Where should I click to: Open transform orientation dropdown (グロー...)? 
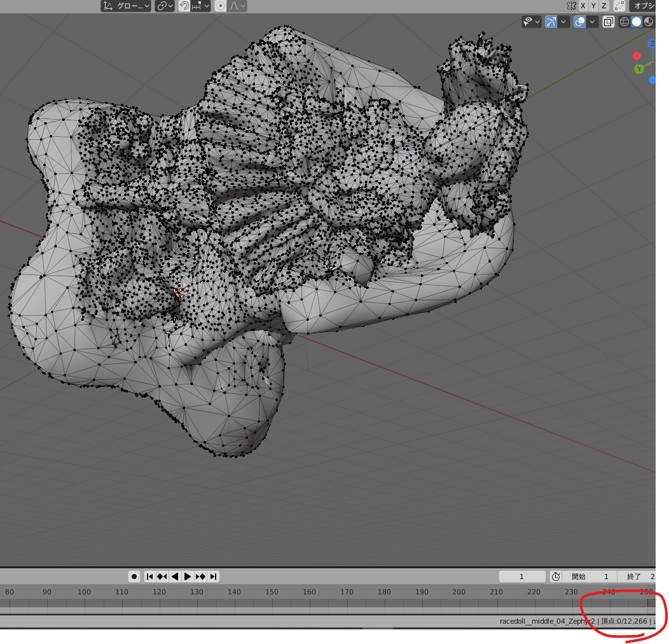(x=126, y=6)
